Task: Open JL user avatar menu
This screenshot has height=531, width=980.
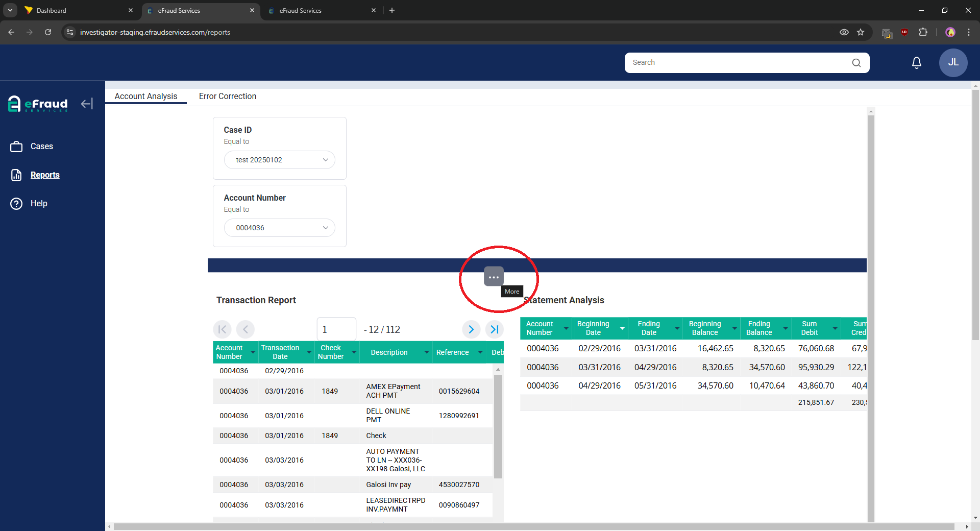Action: [953, 63]
